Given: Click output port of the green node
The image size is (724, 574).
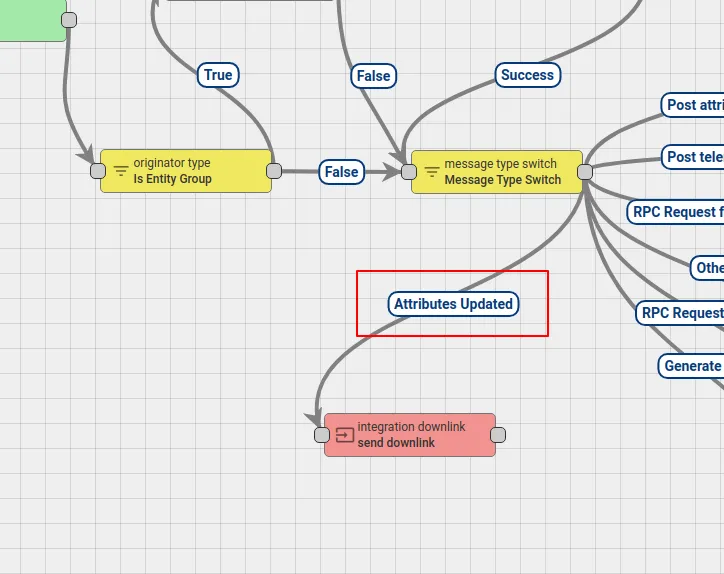Looking at the screenshot, I should pos(69,20).
